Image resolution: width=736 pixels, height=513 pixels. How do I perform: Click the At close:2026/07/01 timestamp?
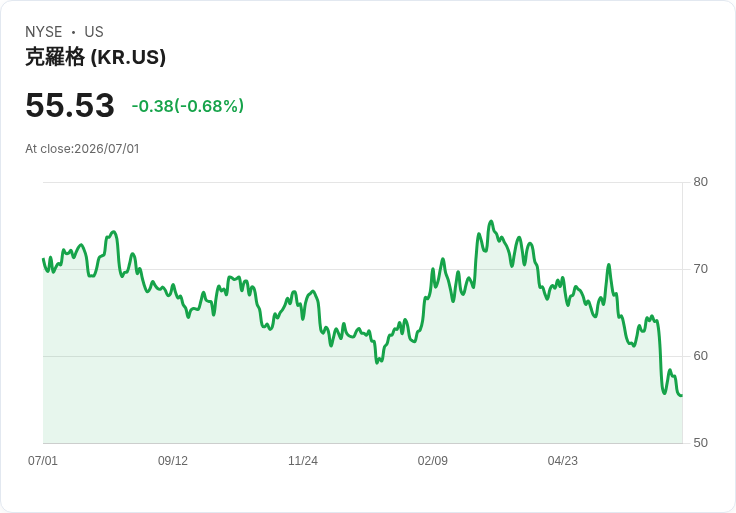pos(82,149)
